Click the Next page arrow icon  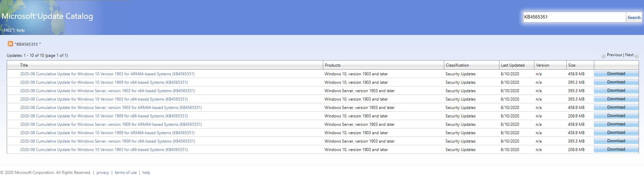(637, 56)
